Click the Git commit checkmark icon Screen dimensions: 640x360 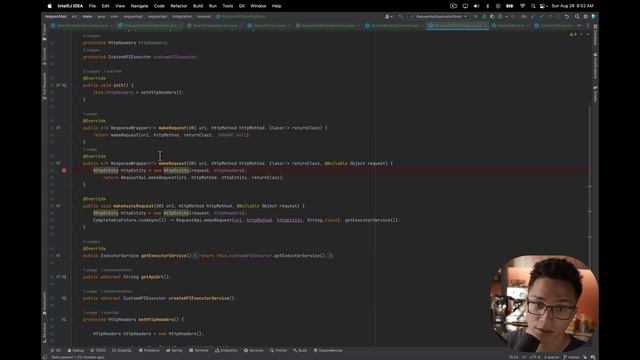pos(541,17)
